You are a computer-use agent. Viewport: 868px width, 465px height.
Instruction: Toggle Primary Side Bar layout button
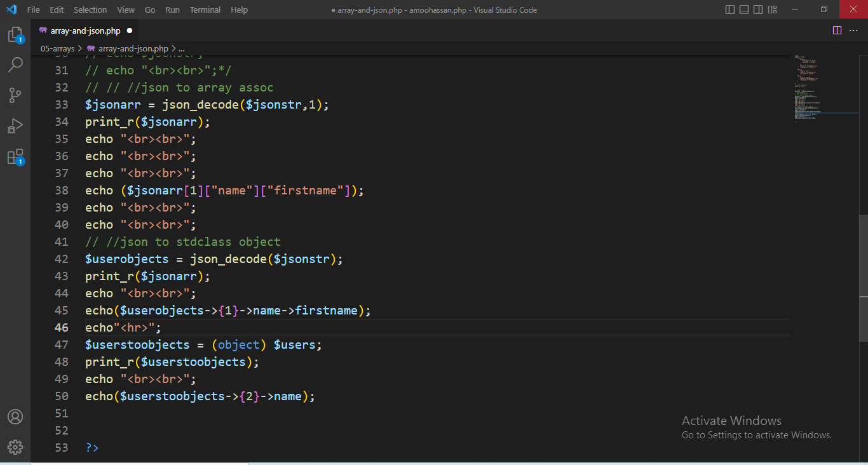[730, 10]
